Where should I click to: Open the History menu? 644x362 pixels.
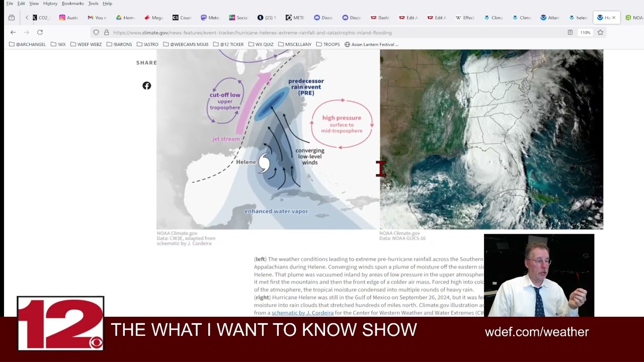point(50,4)
